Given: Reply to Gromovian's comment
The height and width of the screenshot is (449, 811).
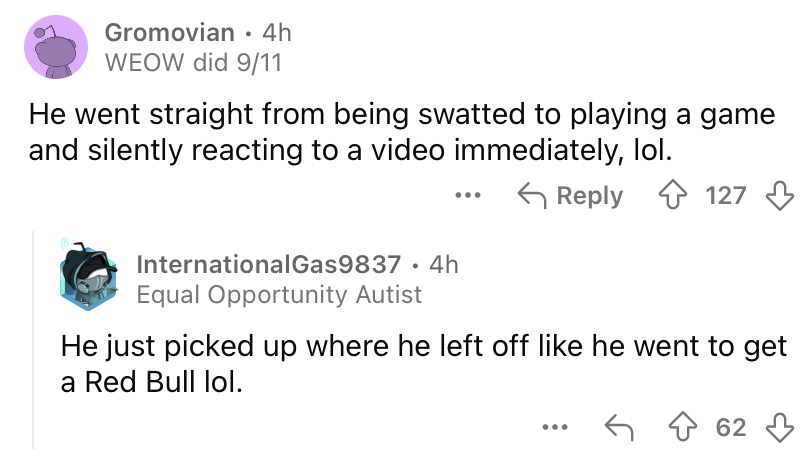Looking at the screenshot, I should (573, 195).
